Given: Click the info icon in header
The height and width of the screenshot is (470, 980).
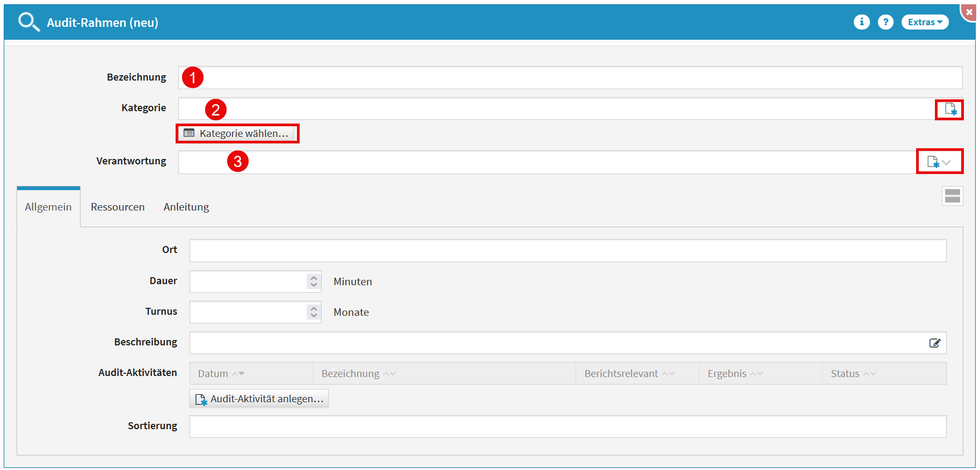Looking at the screenshot, I should click(x=861, y=22).
